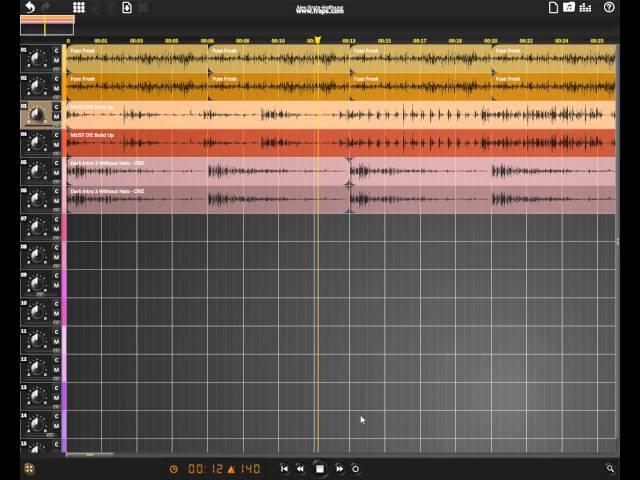
Task: Mute track 05 with its M button
Action: pyautogui.click(x=56, y=173)
